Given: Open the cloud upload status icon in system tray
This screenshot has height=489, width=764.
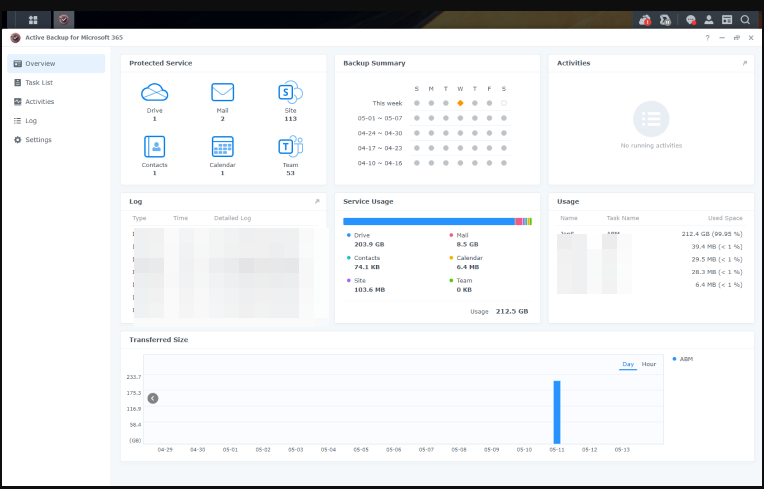Looking at the screenshot, I should click(x=645, y=20).
